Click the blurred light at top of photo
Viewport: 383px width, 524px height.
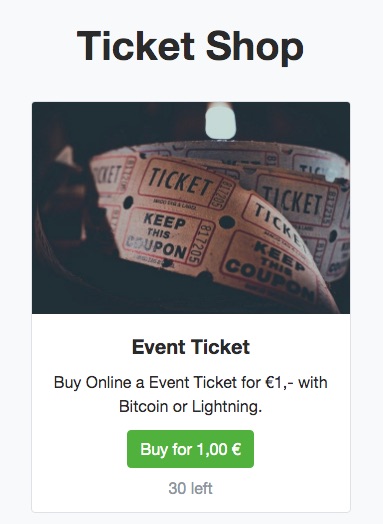point(220,121)
